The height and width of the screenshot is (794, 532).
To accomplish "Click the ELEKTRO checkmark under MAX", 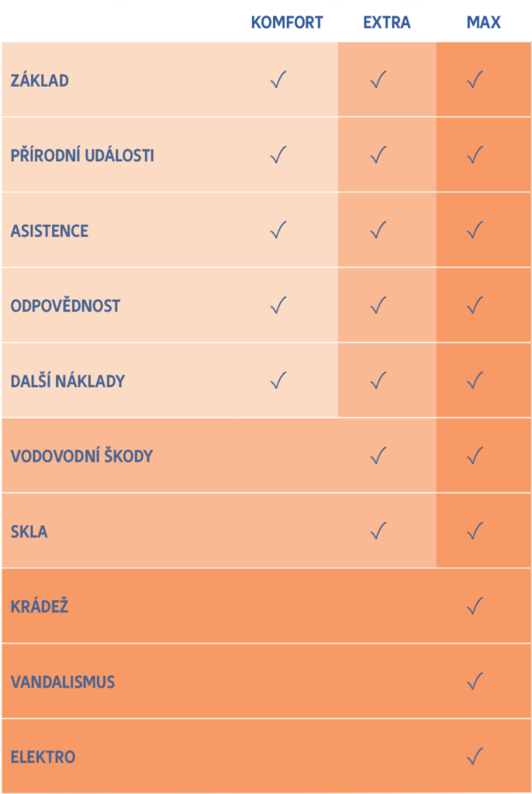I will tap(475, 756).
